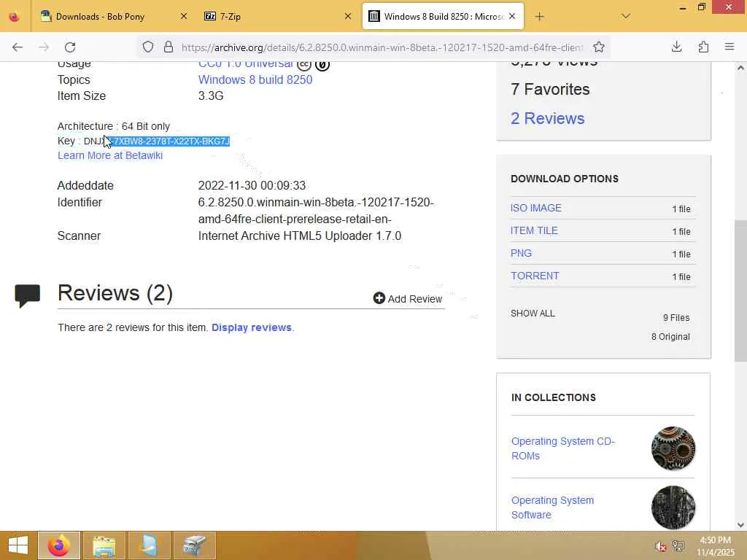Click the scrollbar up arrow
The width and height of the screenshot is (747, 560).
coord(740,68)
